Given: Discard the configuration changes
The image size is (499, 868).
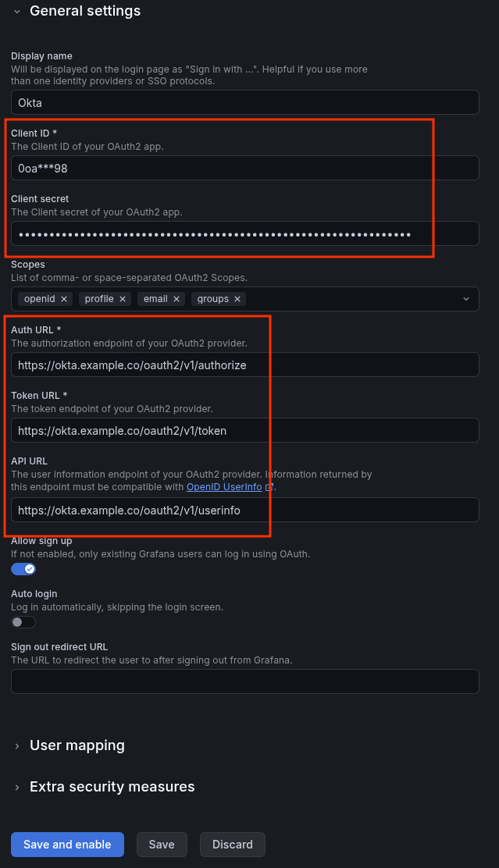Looking at the screenshot, I should [233, 845].
